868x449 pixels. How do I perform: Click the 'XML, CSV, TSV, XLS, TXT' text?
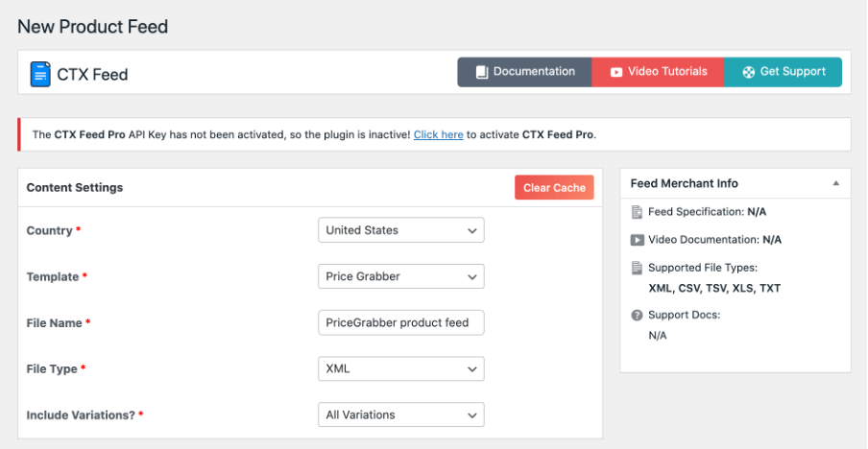(x=714, y=288)
